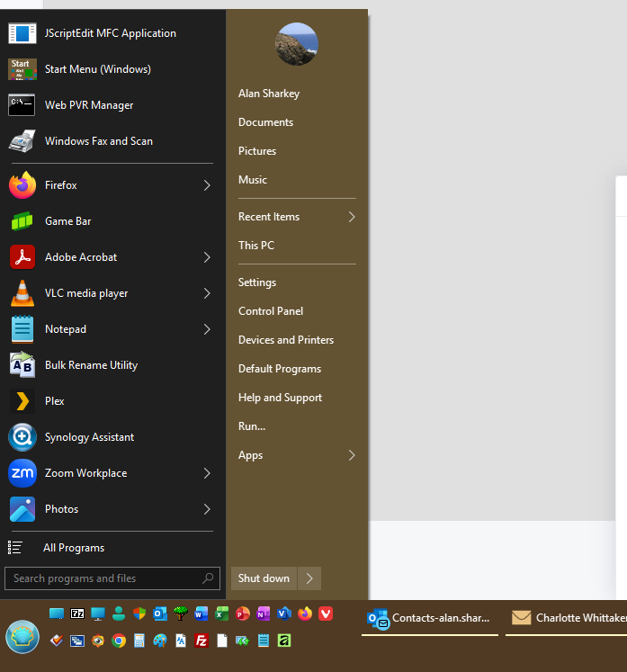
Task: Select Devices and Printers
Action: coord(286,340)
